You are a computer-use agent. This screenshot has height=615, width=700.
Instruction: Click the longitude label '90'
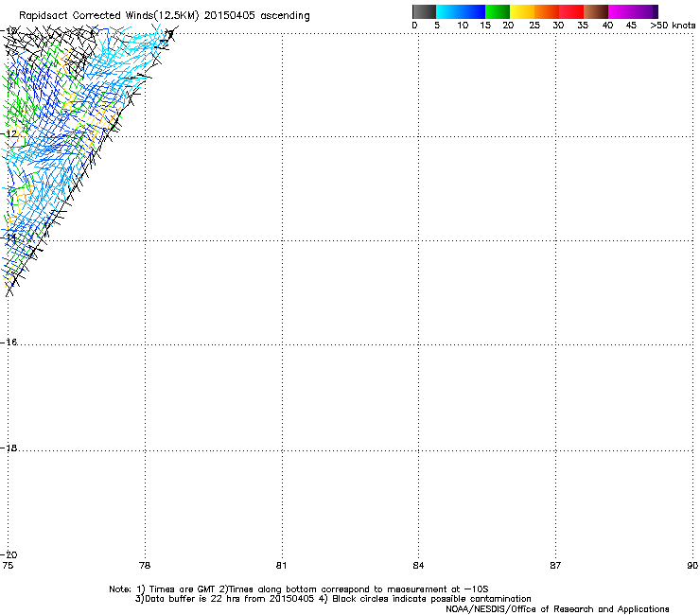click(692, 566)
